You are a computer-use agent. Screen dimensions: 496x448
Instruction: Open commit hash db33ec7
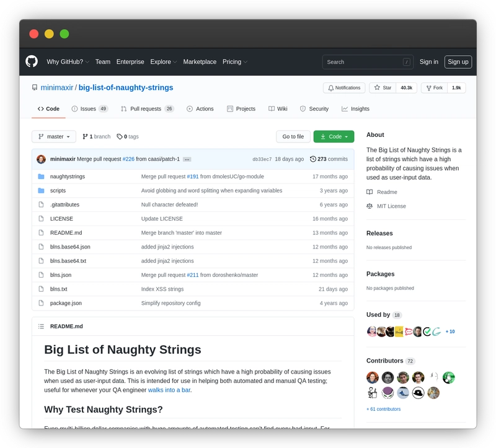(x=262, y=159)
